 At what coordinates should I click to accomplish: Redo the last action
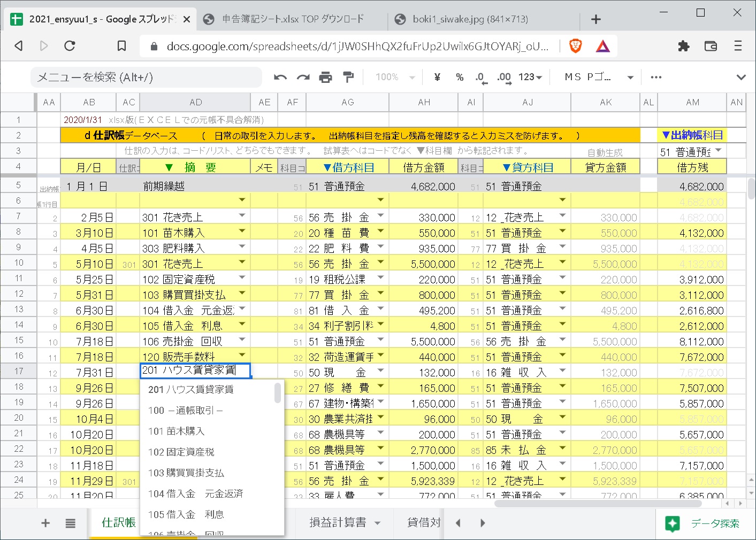pos(303,78)
